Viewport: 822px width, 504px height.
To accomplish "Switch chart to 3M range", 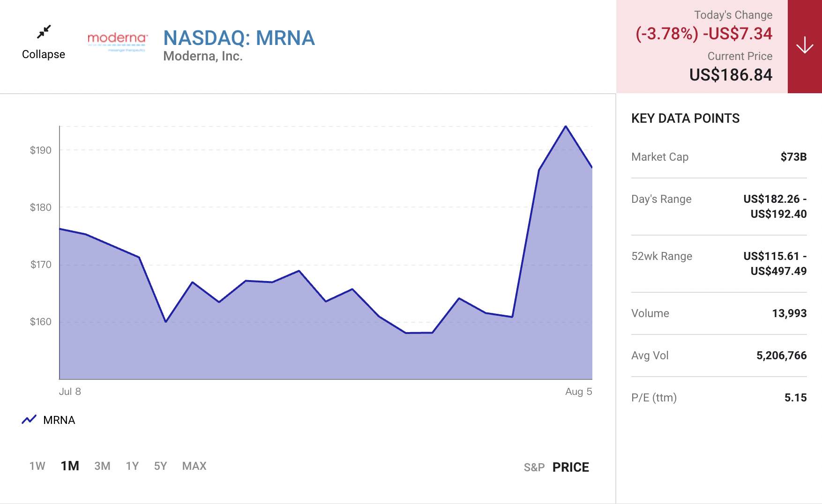I will [102, 466].
